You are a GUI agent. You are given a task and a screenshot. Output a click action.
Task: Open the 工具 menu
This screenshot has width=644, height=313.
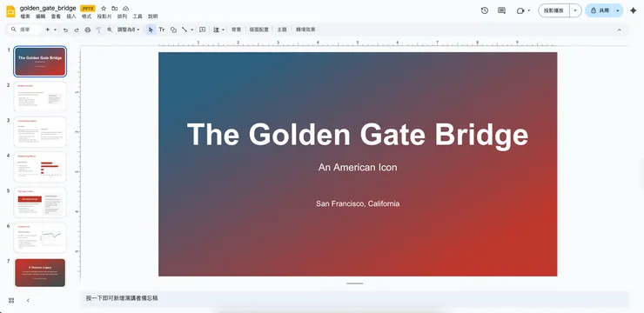138,17
